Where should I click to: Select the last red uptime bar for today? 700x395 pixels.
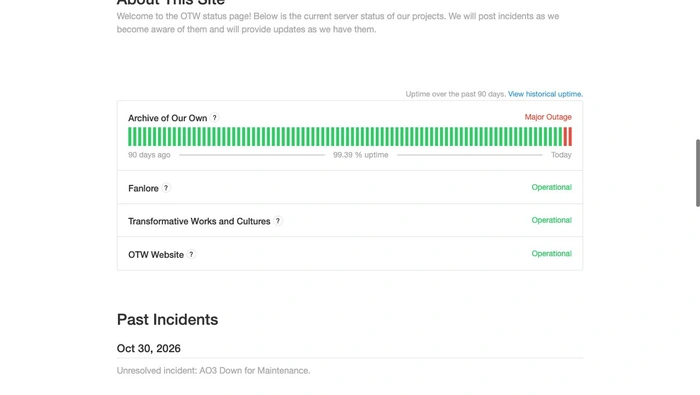click(x=571, y=137)
